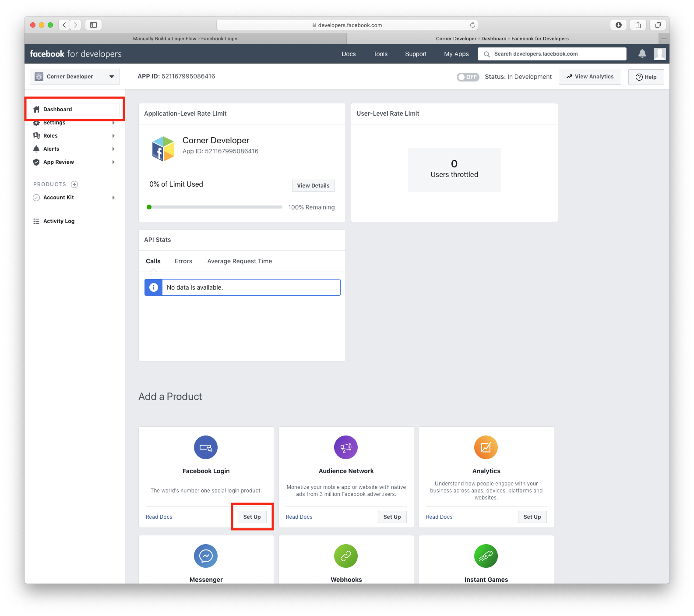Viewport: 694px width, 616px height.
Task: Open the notifications bell icon
Action: click(x=642, y=54)
